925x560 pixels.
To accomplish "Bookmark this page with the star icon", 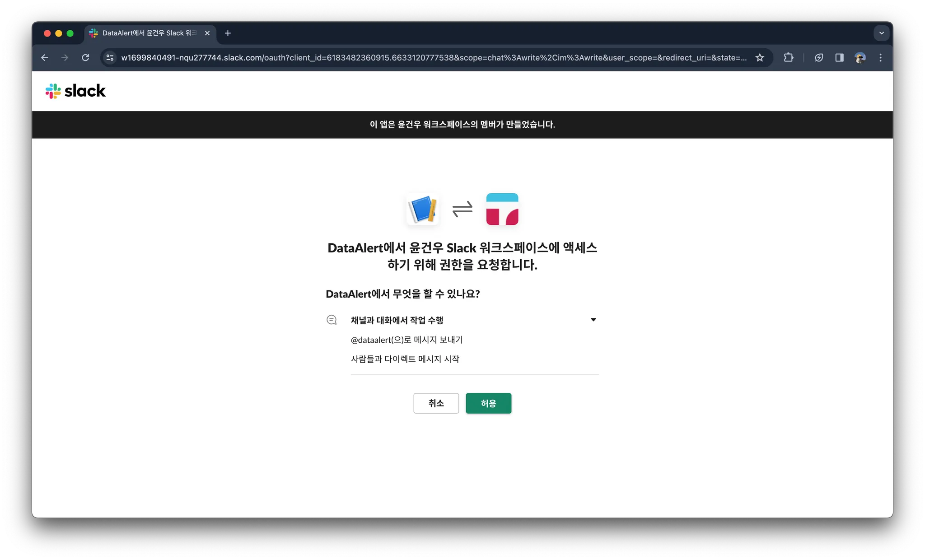I will point(760,58).
